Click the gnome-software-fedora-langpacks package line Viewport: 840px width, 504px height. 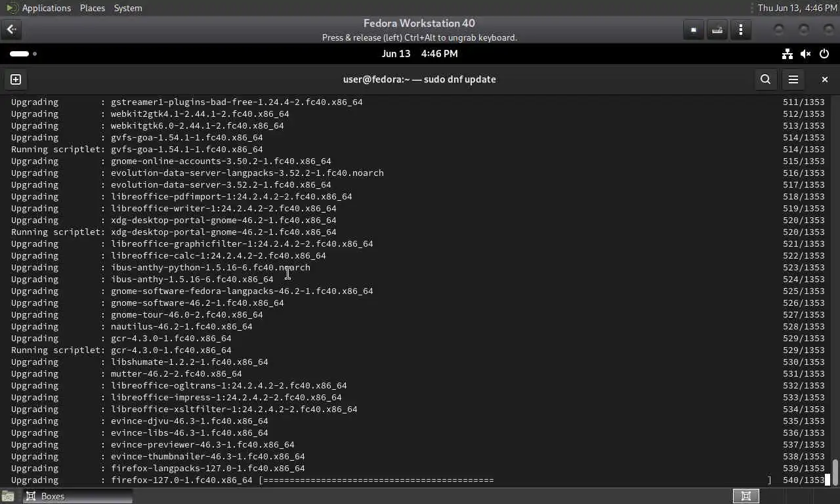point(192,291)
